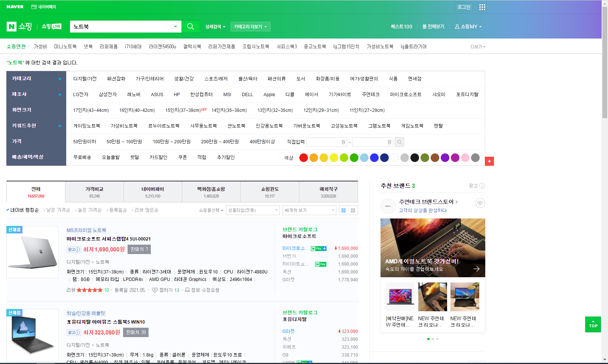
Task: Click the arrow on AMD gaming banner
Action: (476, 269)
